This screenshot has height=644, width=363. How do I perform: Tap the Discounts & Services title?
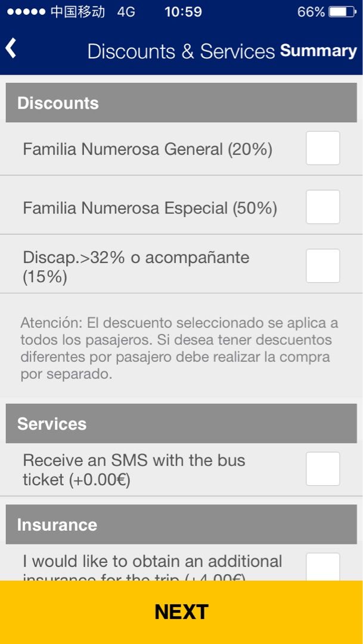[x=181, y=51]
